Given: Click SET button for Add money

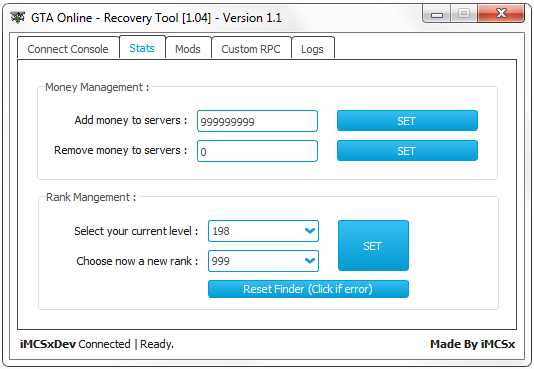Looking at the screenshot, I should [x=407, y=121].
